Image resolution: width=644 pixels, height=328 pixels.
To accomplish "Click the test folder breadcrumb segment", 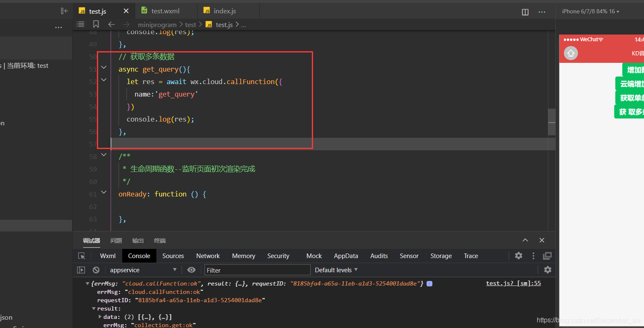I will pos(190,25).
